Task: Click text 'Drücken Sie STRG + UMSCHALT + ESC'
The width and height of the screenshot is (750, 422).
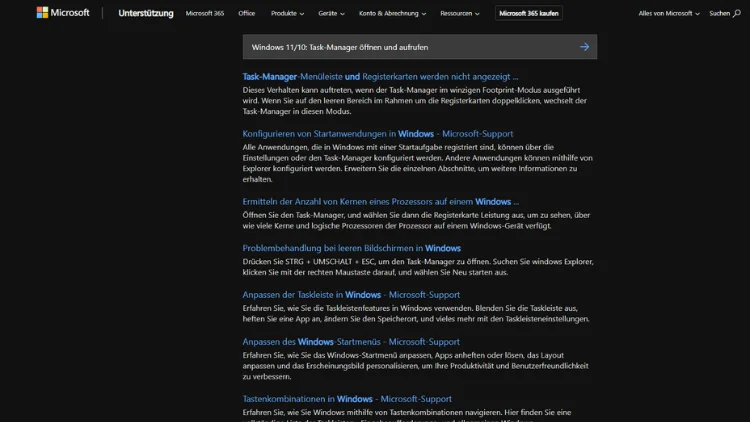Action: click(x=308, y=262)
